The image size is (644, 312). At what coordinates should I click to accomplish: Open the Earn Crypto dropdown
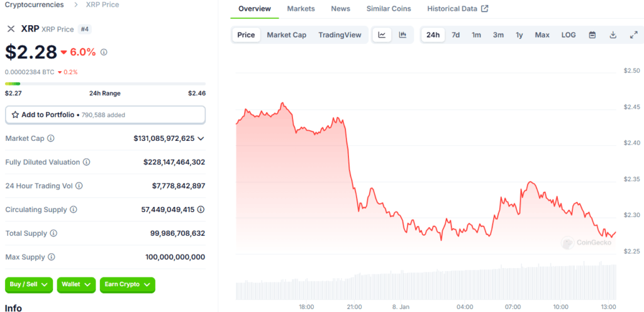tap(127, 284)
